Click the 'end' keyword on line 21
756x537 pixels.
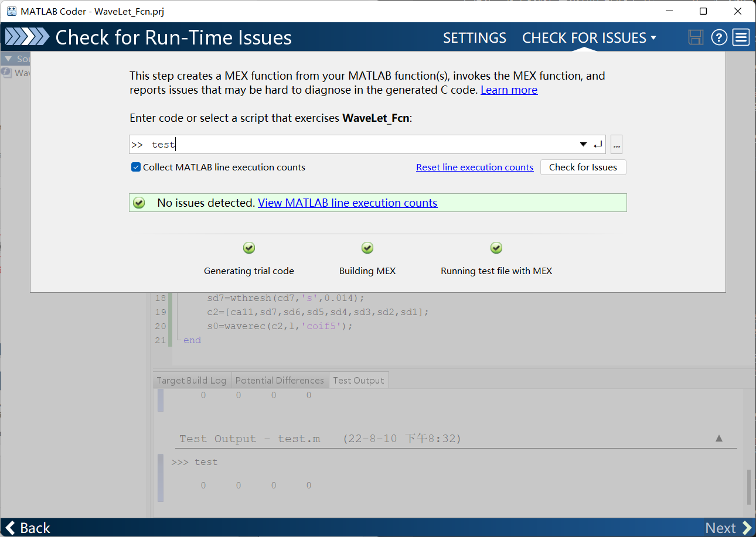(x=192, y=340)
